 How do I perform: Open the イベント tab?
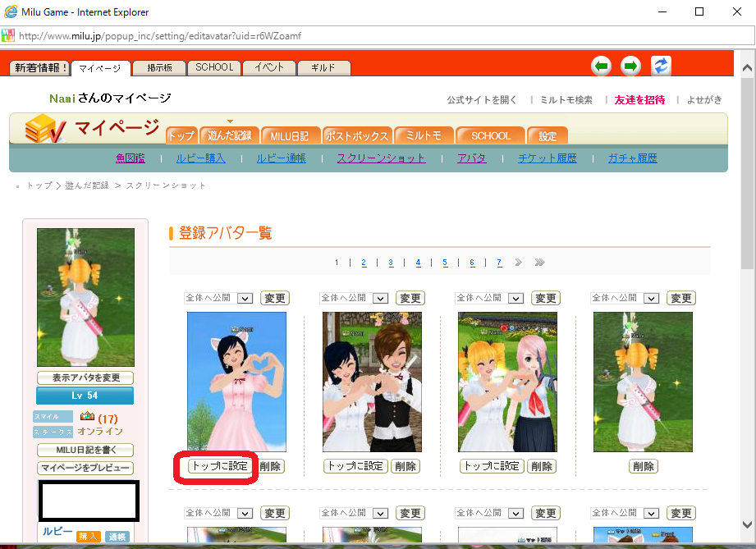click(x=269, y=67)
